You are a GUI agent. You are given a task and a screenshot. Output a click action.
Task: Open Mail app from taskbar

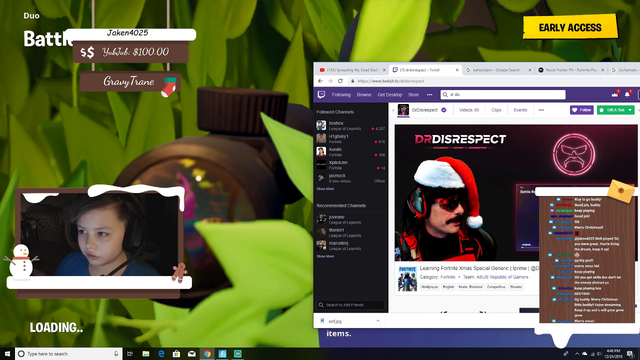point(191,353)
